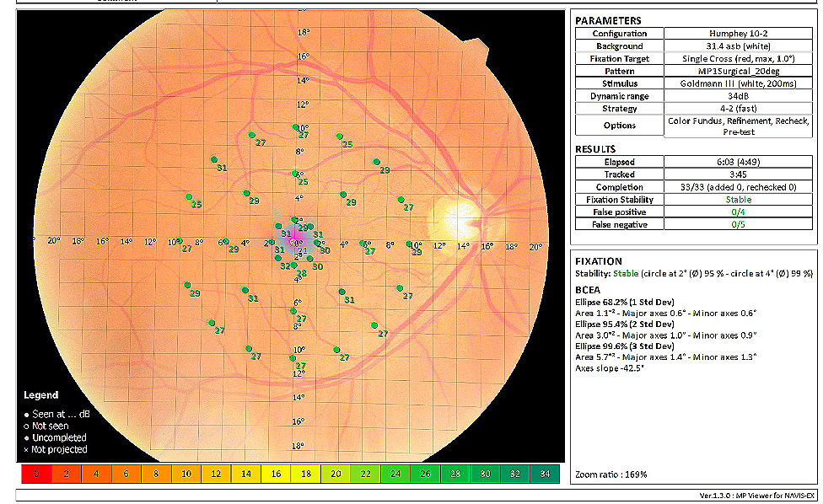Click 'Ellipse 68.2% (1 Std Dev)' line

coord(625,302)
